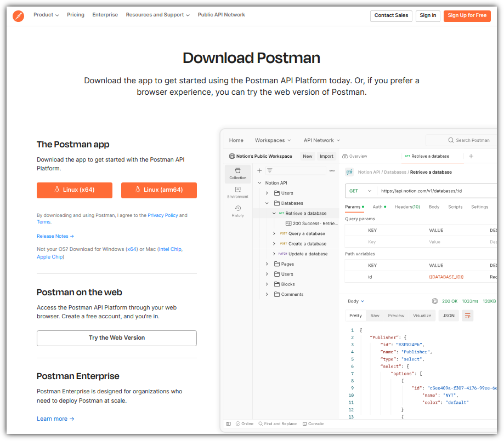Select Windows x64 download link

click(x=132, y=249)
